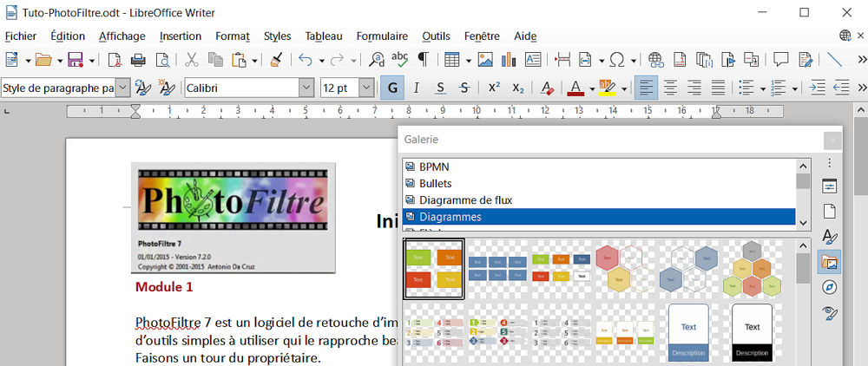The image size is (868, 366).
Task: Open the print preview
Action: 162,59
